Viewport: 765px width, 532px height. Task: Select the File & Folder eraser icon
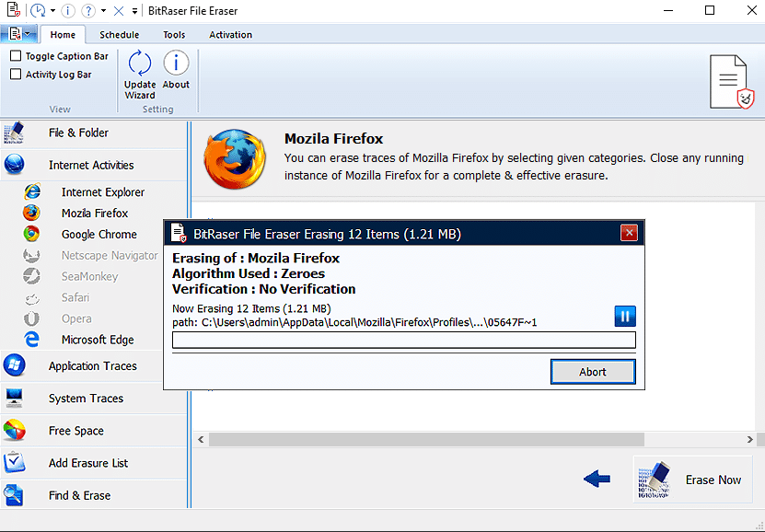[14, 133]
